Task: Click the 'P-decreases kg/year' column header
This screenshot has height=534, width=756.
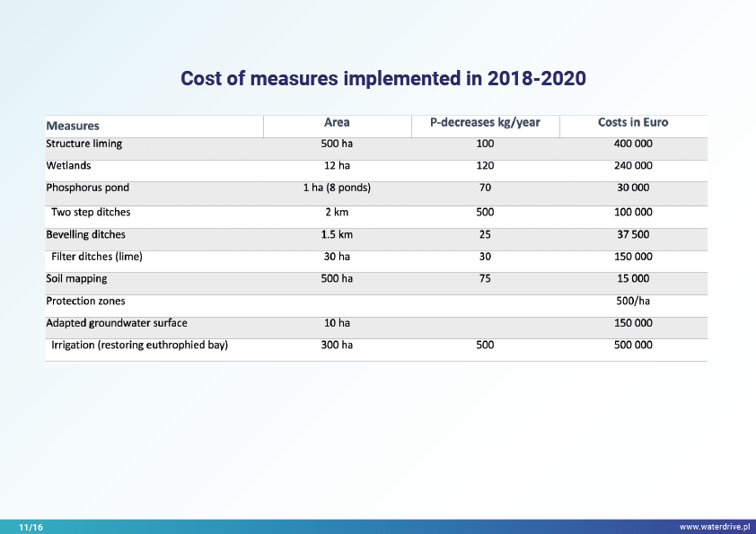Action: pos(485,123)
